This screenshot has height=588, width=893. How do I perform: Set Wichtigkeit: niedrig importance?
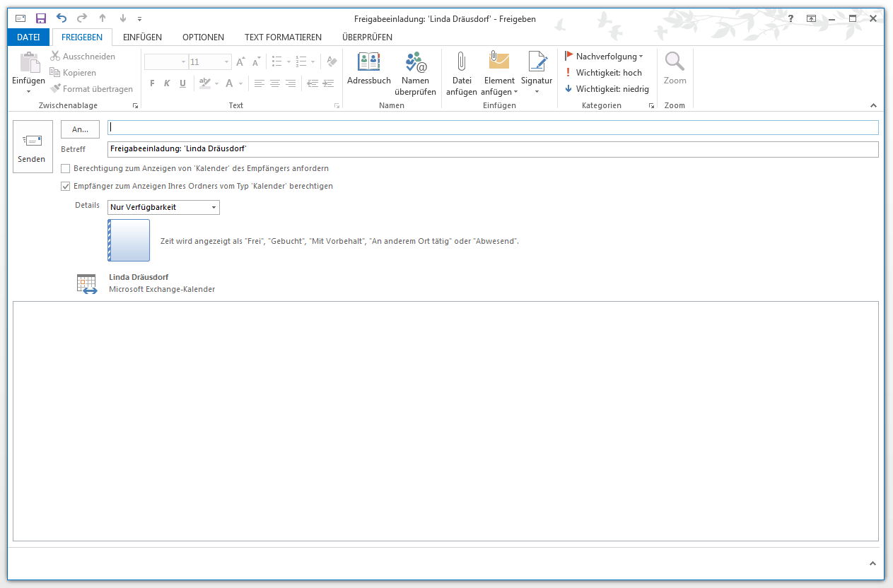coord(606,89)
